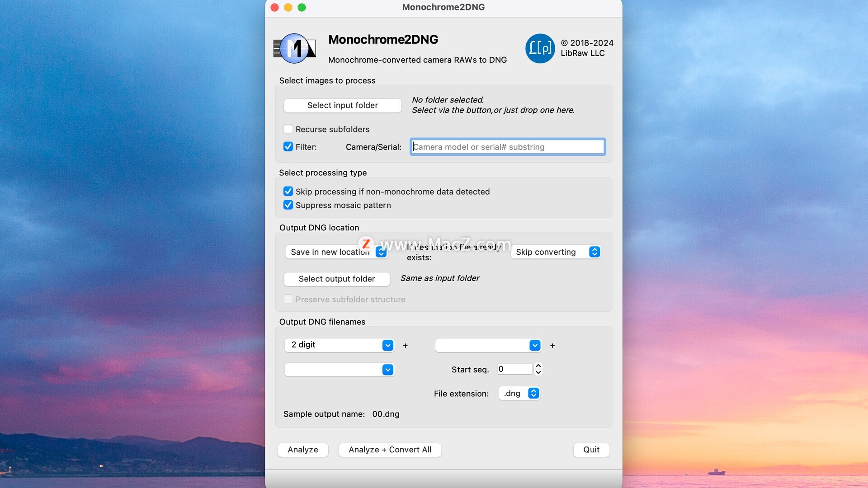Focus the Camera/Serial filter text field

(x=508, y=147)
